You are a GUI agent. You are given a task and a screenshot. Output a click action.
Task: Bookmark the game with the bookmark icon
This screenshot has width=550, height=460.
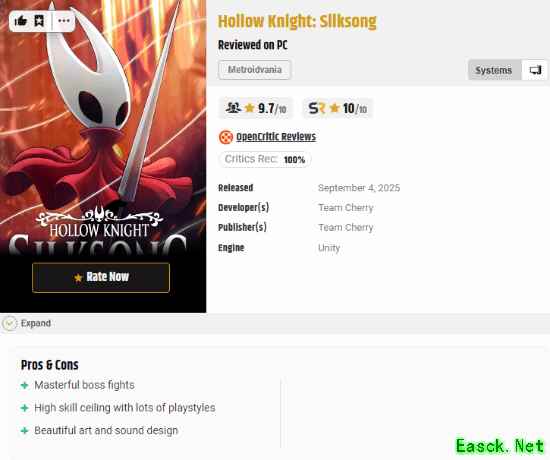coord(39,21)
